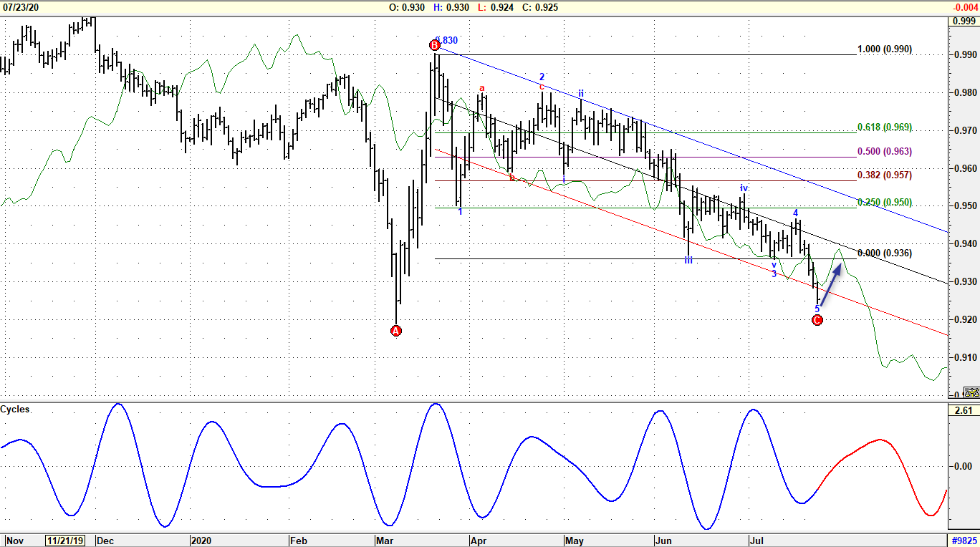Click the -0.004 net change value

965,7
